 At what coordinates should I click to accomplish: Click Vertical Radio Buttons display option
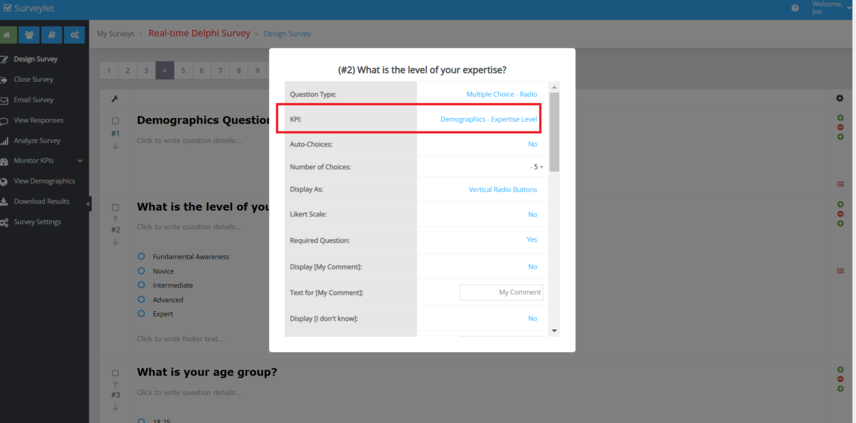[502, 189]
